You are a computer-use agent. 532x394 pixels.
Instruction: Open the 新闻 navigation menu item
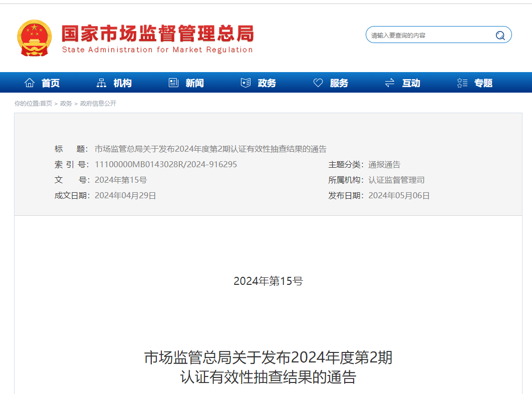pos(195,83)
